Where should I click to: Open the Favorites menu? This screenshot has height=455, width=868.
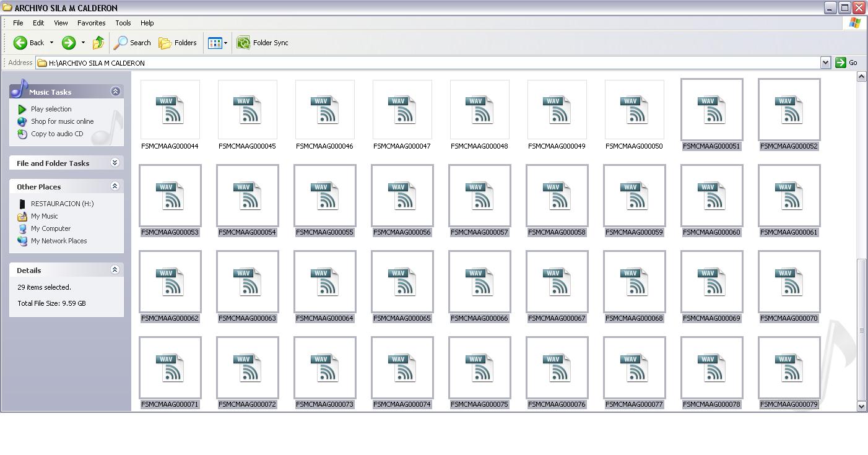91,23
